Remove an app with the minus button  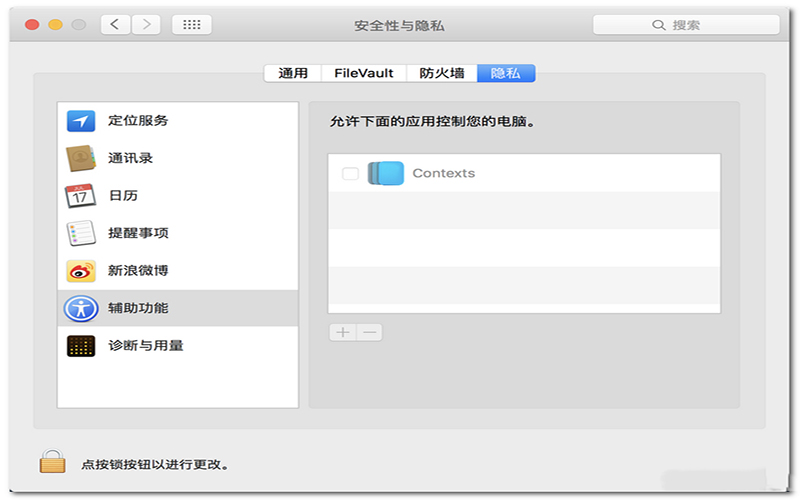pos(369,333)
